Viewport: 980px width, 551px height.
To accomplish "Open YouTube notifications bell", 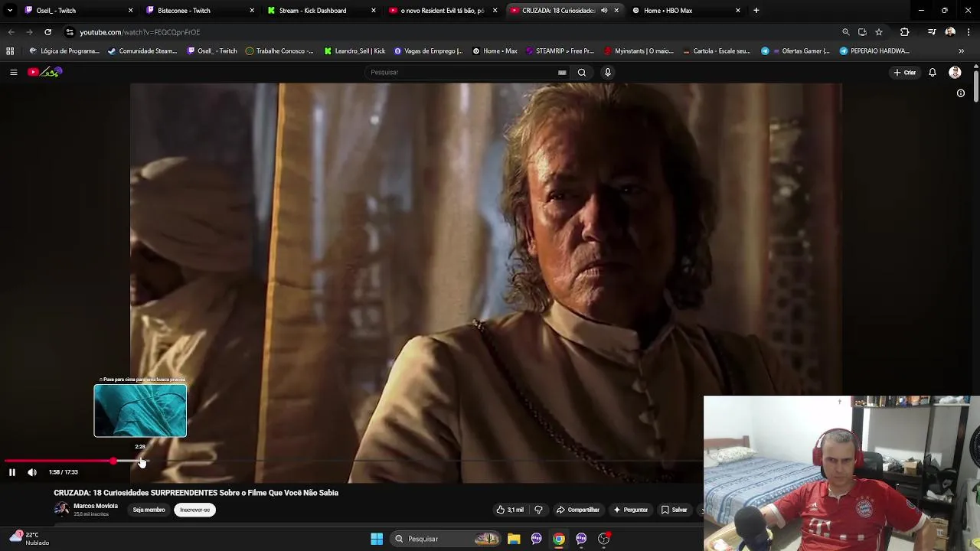I will (x=933, y=73).
